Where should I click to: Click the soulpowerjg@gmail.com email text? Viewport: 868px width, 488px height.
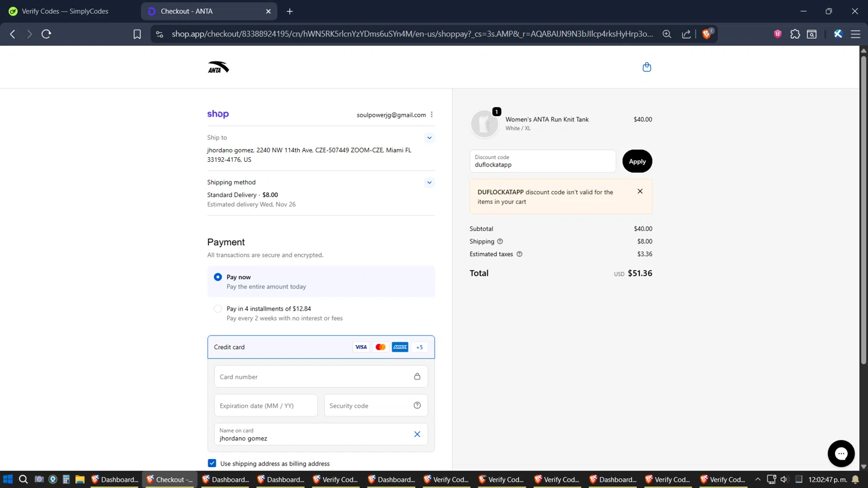391,114
